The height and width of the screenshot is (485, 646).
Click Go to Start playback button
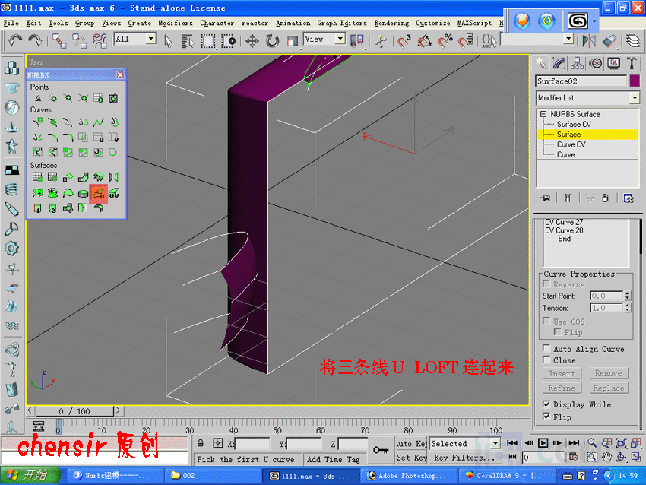[x=512, y=443]
